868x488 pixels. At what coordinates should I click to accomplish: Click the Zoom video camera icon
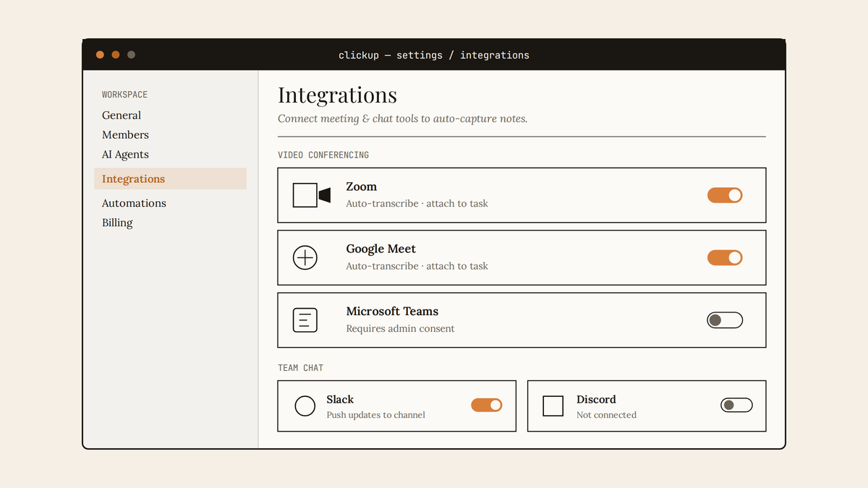point(312,195)
